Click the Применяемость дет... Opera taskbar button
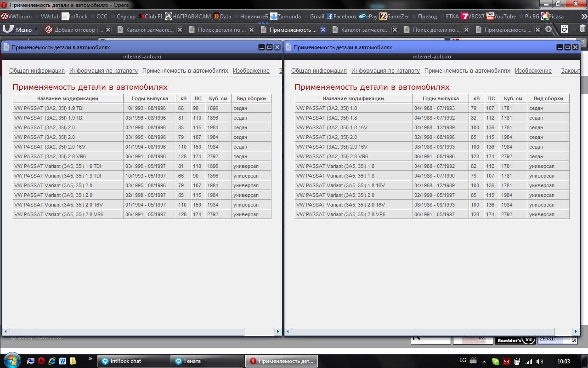 pyautogui.click(x=281, y=361)
